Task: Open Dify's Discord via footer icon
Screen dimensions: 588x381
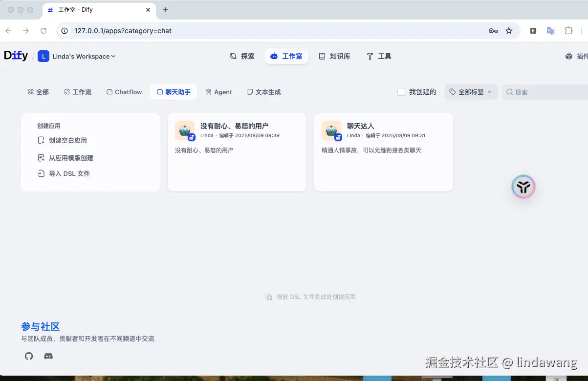Action: pos(48,356)
